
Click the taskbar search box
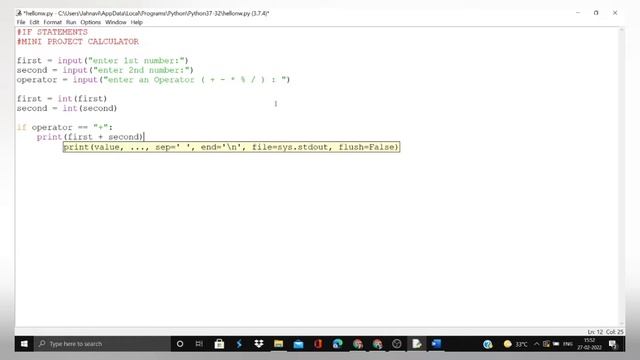[102, 344]
